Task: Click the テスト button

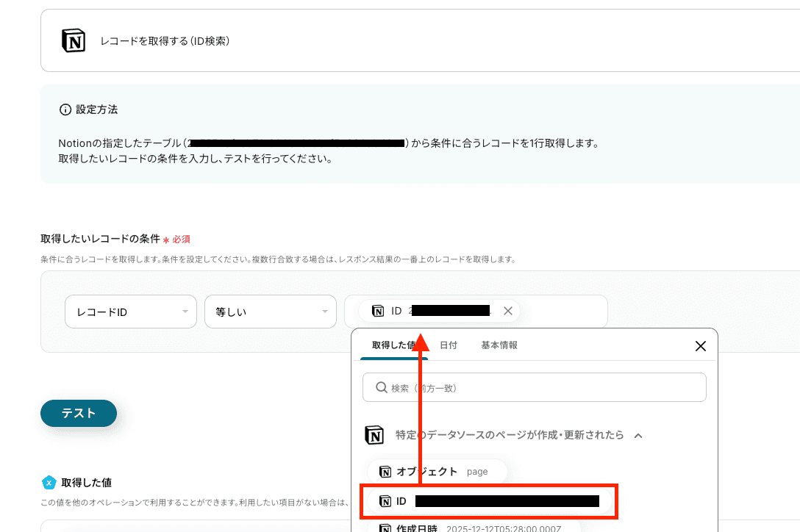Action: click(x=79, y=413)
